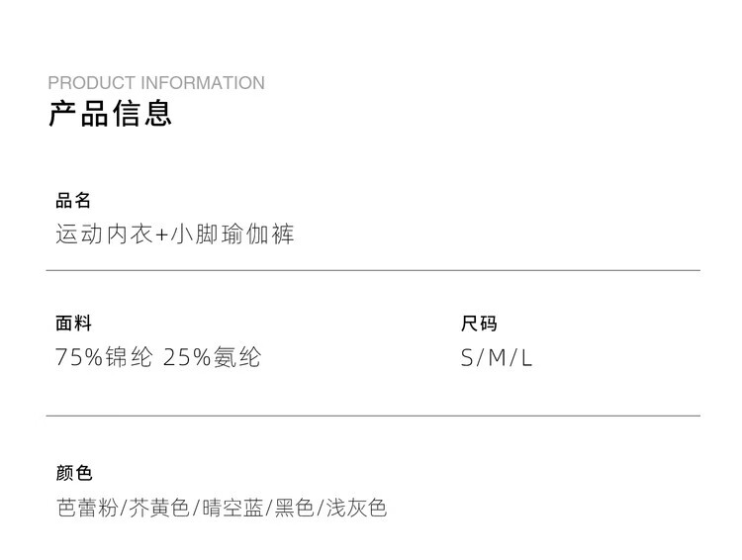Choose size S
The width and height of the screenshot is (742, 560).
coord(468,358)
